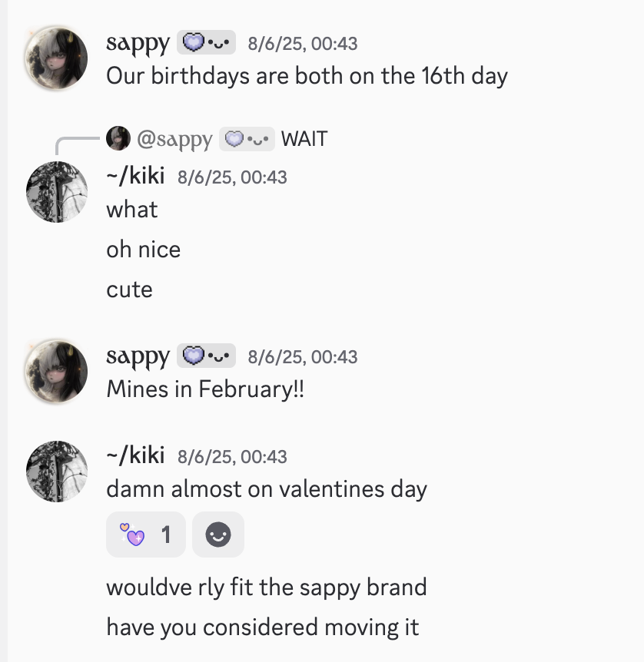
Task: Click sappy username above "Mines in February!!"
Action: click(138, 356)
